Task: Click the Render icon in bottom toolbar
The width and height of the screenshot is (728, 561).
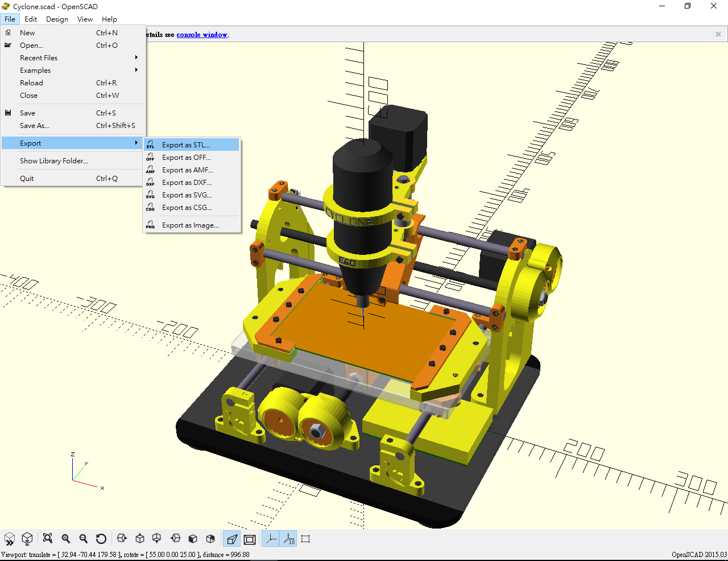Action: point(27,539)
